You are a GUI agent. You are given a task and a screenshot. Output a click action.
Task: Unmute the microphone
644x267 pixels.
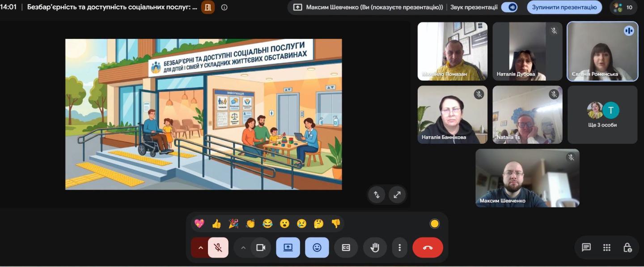(218, 248)
